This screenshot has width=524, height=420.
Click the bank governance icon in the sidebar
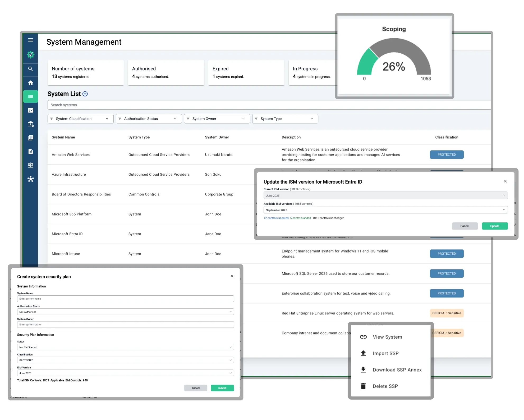coord(31,124)
